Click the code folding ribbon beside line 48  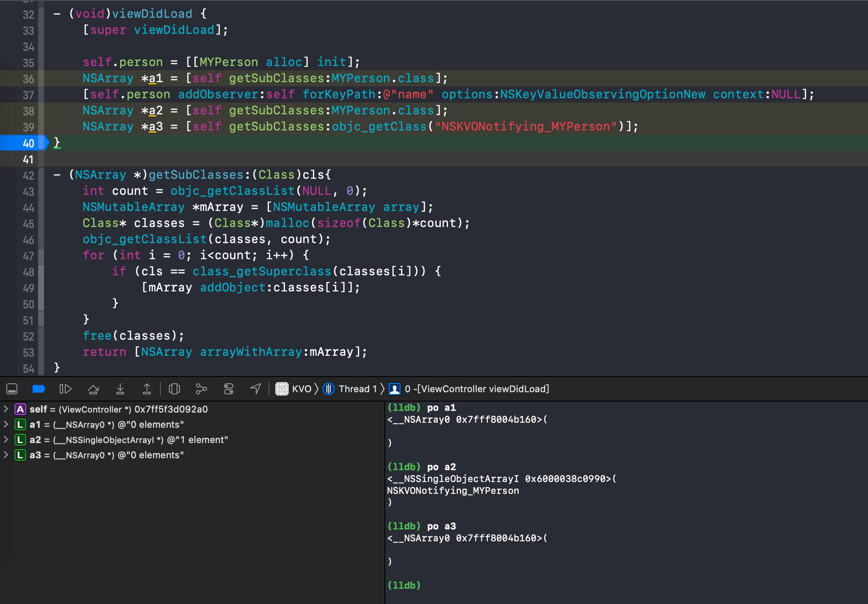(x=41, y=272)
